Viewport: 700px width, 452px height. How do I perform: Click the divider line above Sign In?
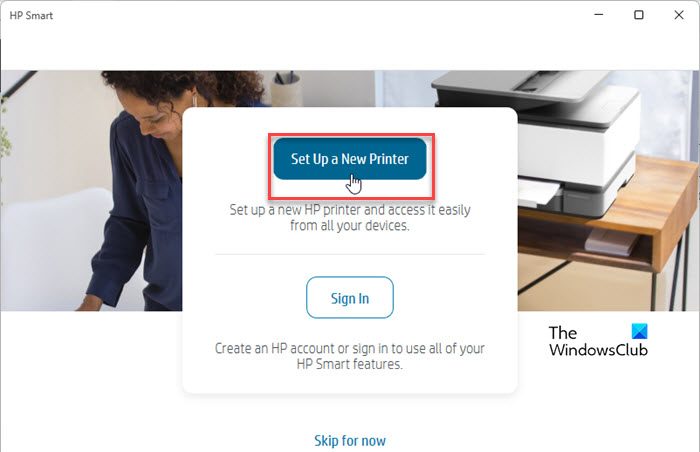pos(350,254)
